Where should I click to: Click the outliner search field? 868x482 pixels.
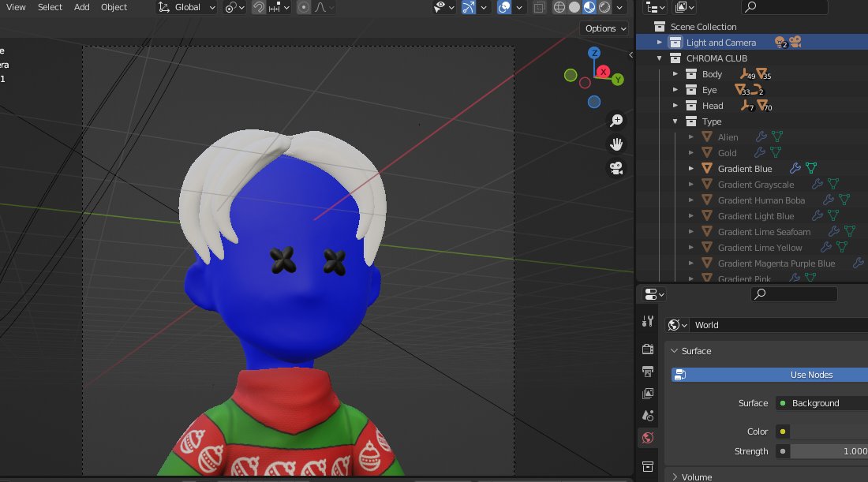click(784, 7)
